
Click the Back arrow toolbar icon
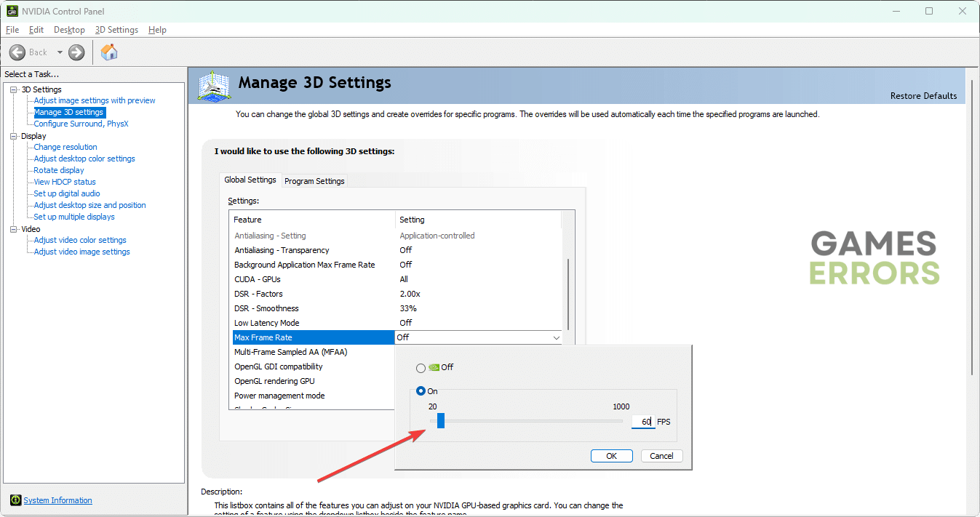coord(17,52)
